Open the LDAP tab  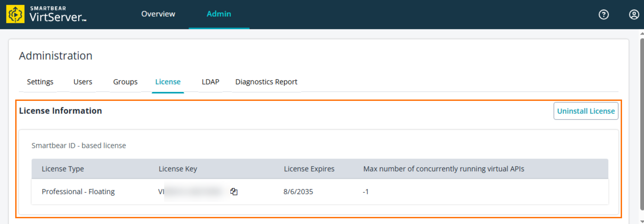[210, 82]
